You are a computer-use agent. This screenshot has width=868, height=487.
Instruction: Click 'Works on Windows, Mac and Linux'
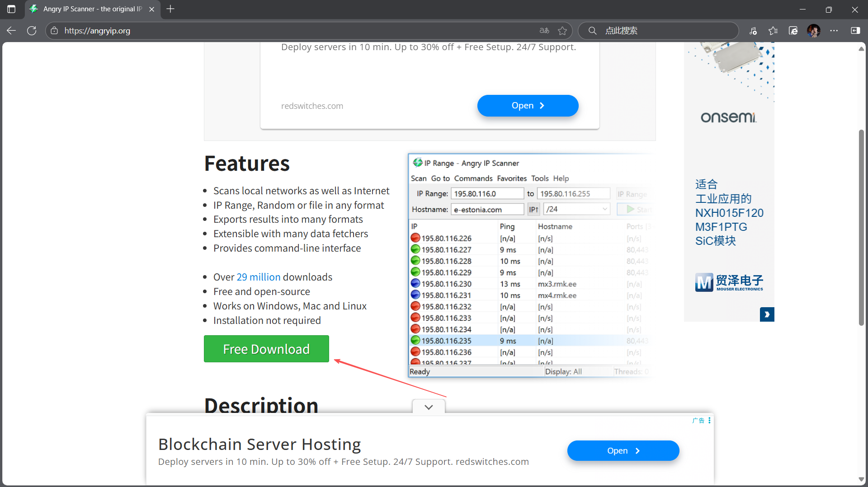290,306
